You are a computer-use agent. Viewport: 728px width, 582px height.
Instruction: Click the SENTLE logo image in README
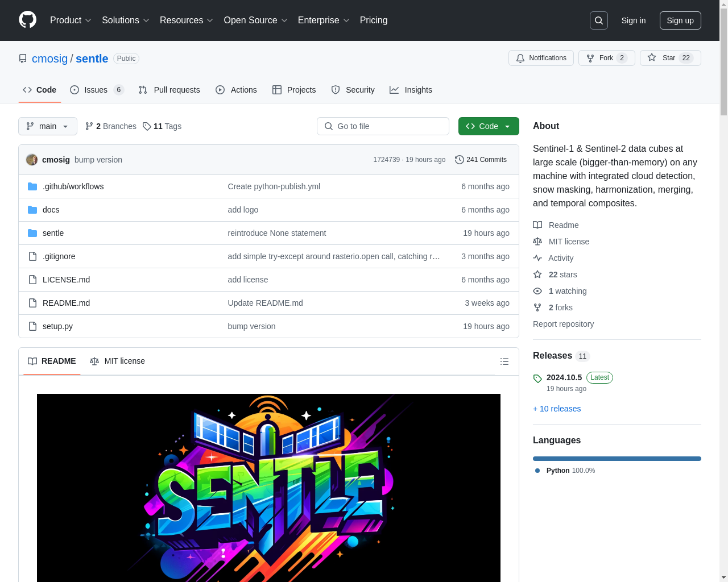268,488
